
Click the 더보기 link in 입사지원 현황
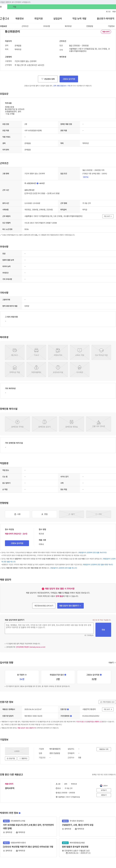[112, 662]
